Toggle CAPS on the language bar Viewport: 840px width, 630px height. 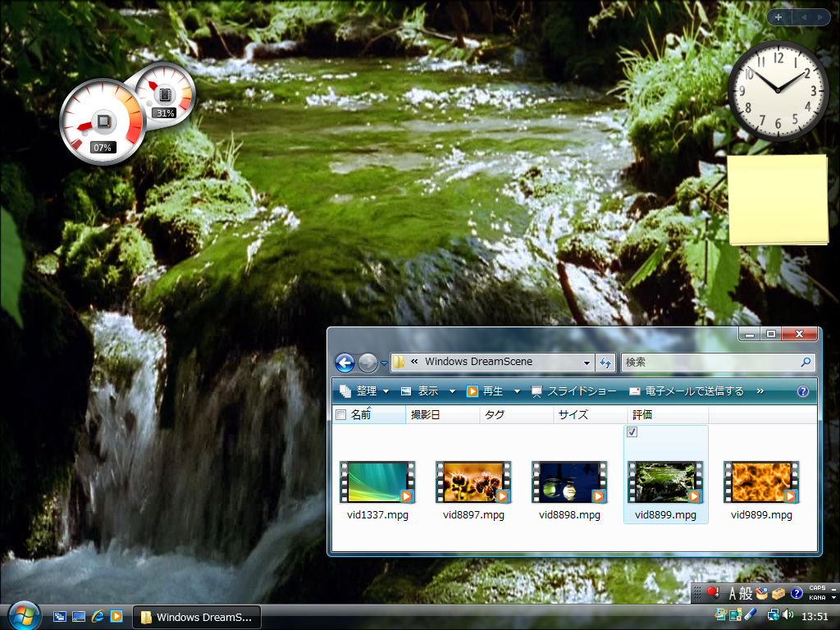(x=817, y=588)
